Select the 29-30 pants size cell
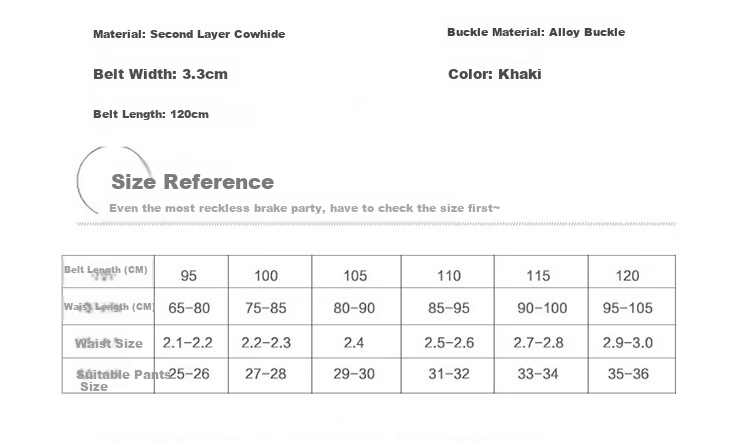The image size is (750, 442). [356, 376]
